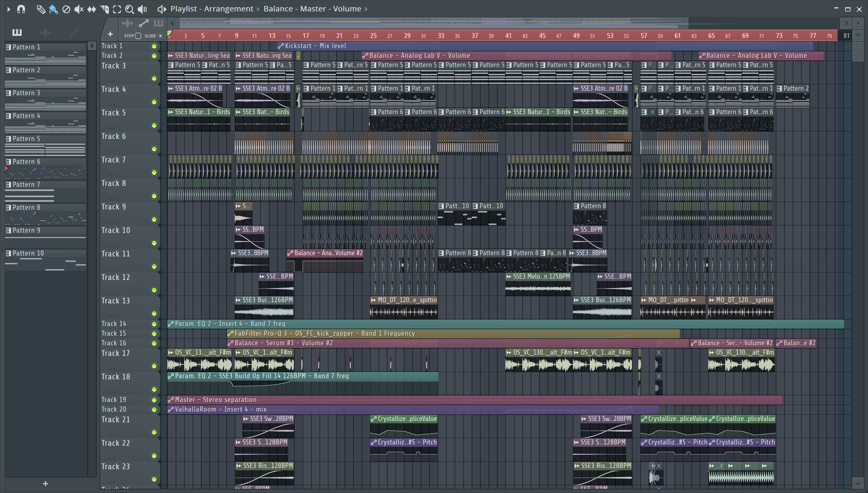This screenshot has height=493, width=868.
Task: Show pattern clips in the picker panel
Action: 17,32
